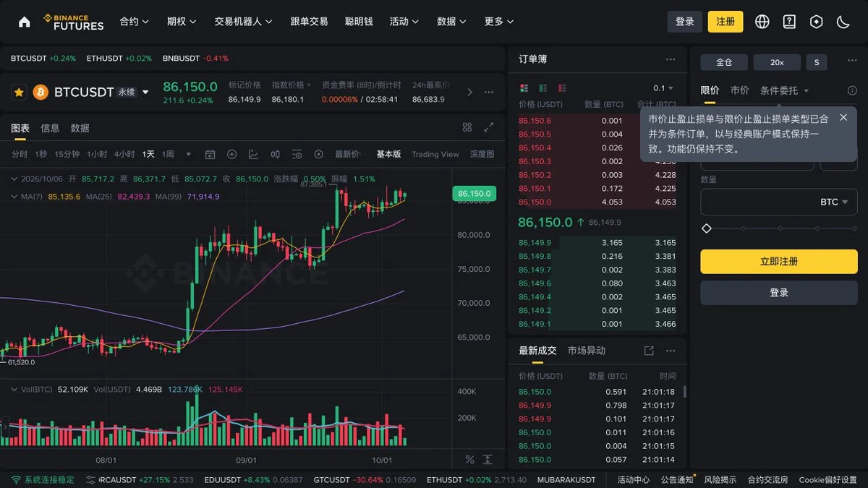Collapse the OHLC legend chevron
Screen dimensions: 868x488
coord(14,179)
